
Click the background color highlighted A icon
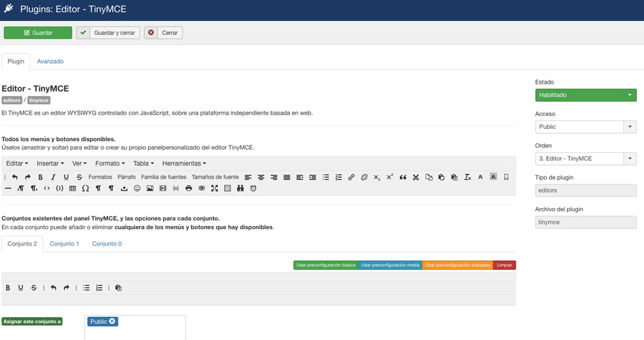click(493, 177)
